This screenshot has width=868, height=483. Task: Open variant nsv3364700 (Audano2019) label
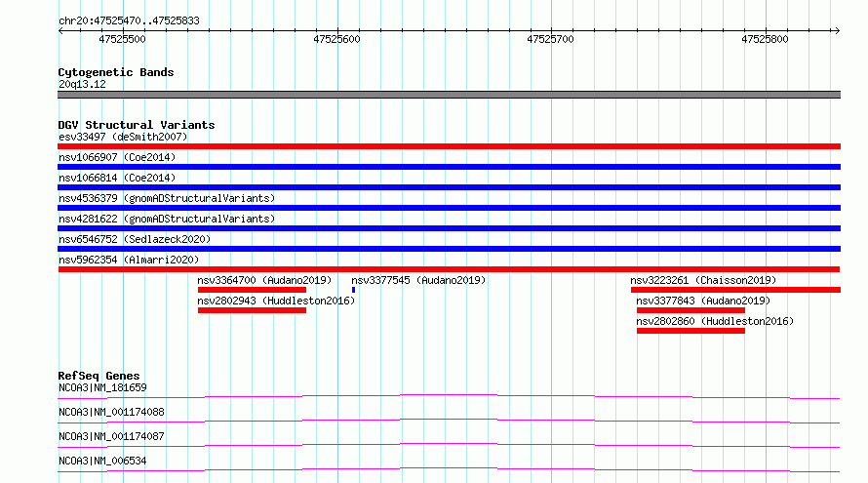(264, 280)
